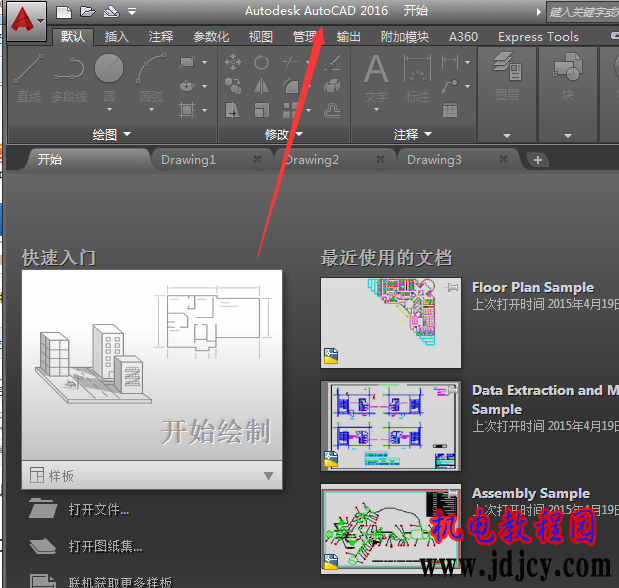Click 打开文件 to open a file
This screenshot has width=619, height=588.
click(99, 510)
